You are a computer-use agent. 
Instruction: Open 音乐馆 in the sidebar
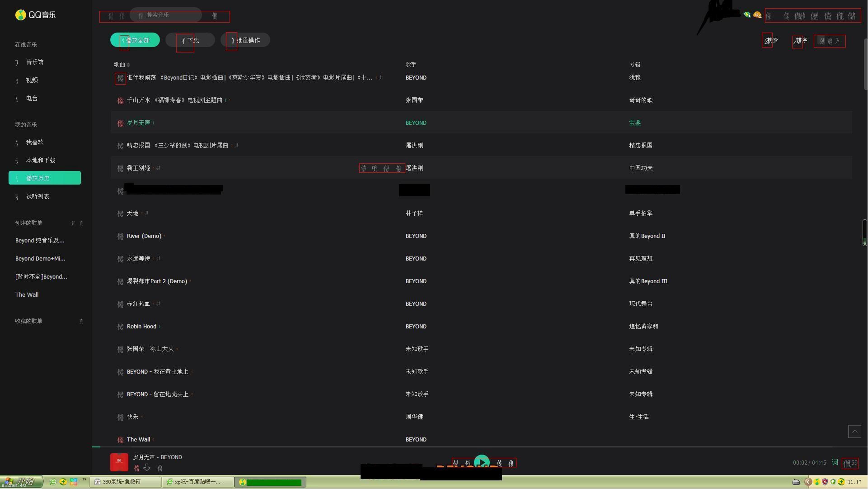(35, 62)
